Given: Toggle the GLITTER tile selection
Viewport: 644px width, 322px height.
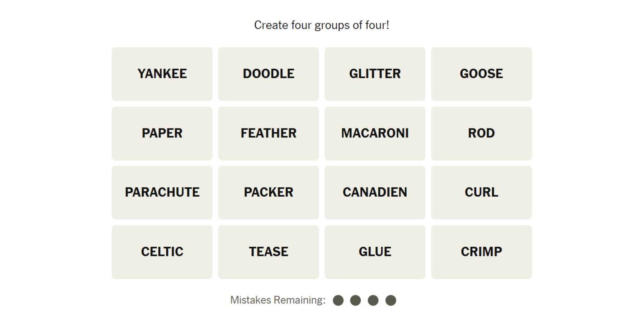Looking at the screenshot, I should pos(375,74).
